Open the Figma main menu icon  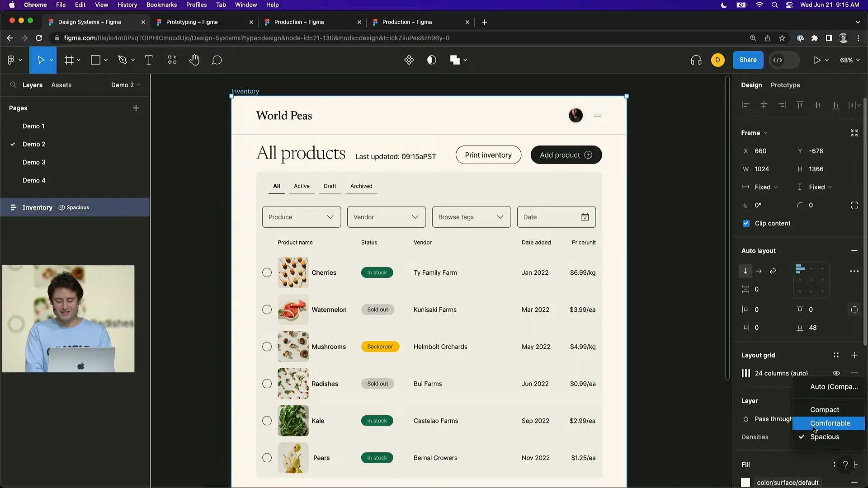pyautogui.click(x=11, y=60)
